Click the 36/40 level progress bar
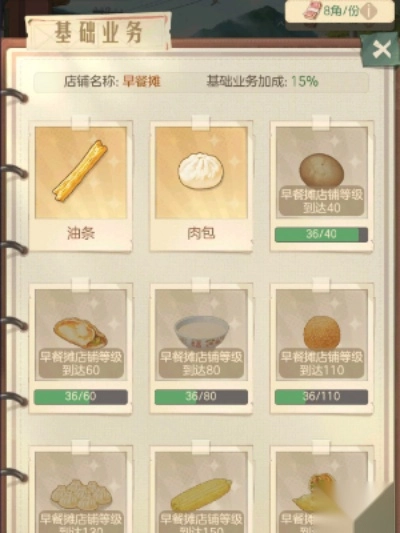 coord(321,235)
